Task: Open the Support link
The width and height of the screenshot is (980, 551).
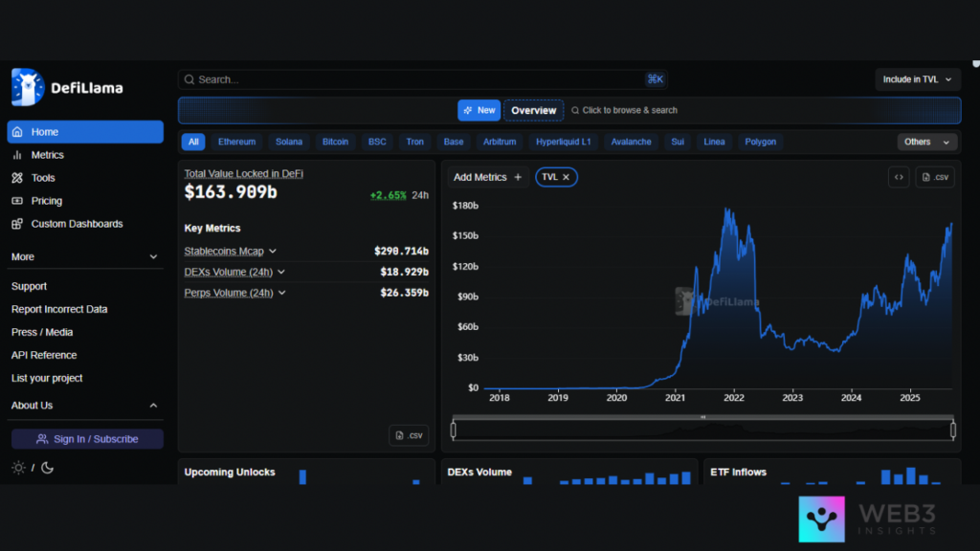Action: [29, 286]
